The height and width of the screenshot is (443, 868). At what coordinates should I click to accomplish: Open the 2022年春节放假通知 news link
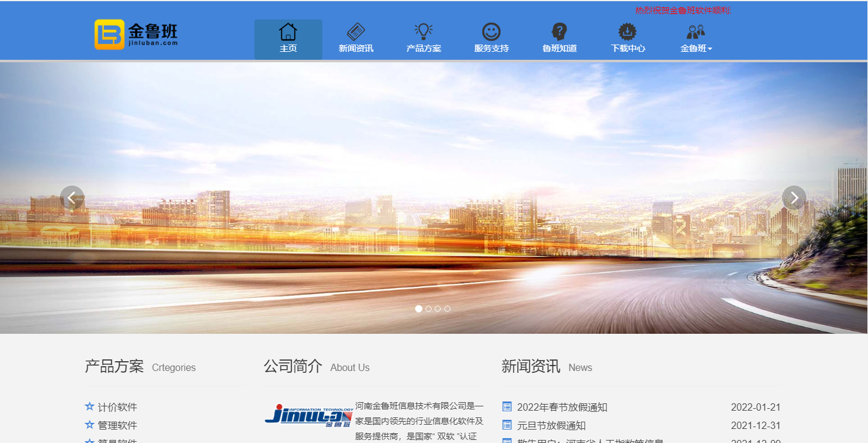click(562, 407)
